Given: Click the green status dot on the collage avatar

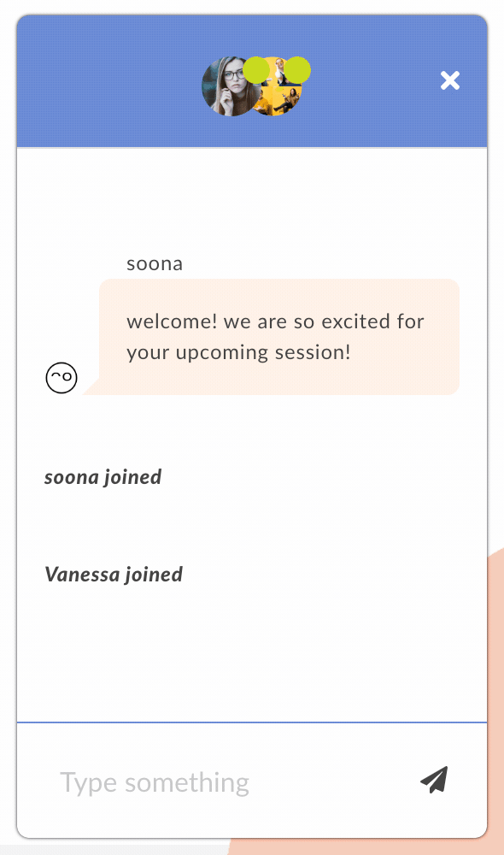Looking at the screenshot, I should click(297, 70).
